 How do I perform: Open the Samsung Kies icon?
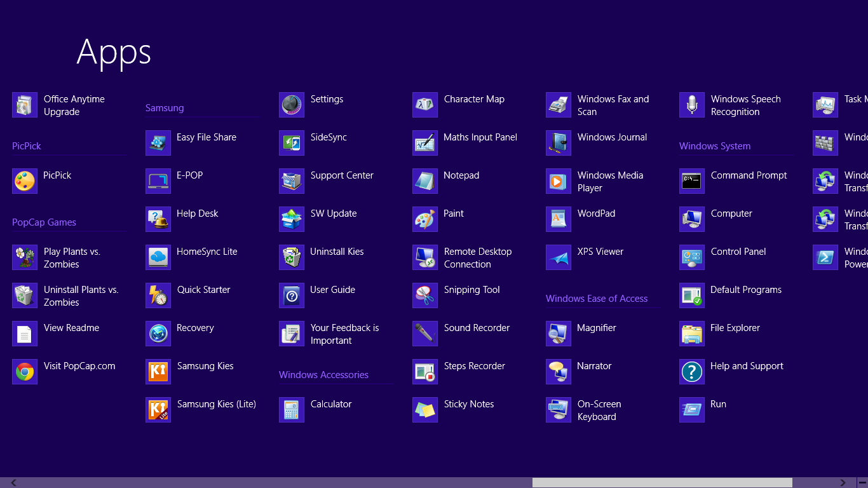(x=158, y=372)
